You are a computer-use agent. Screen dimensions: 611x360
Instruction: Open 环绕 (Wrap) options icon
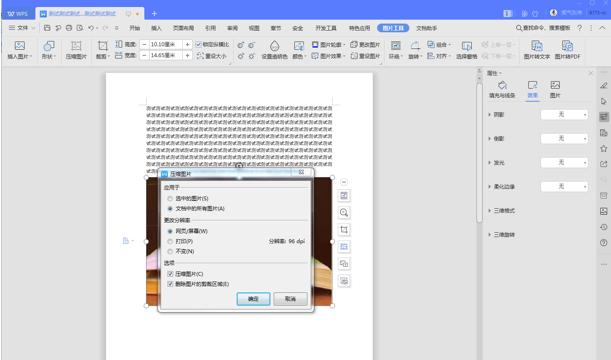click(396, 46)
